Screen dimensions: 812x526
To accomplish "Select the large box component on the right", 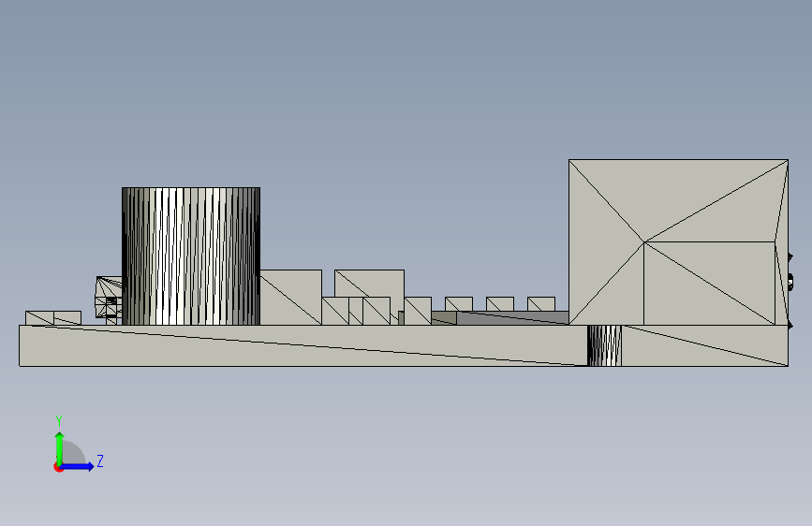I will point(678,242).
